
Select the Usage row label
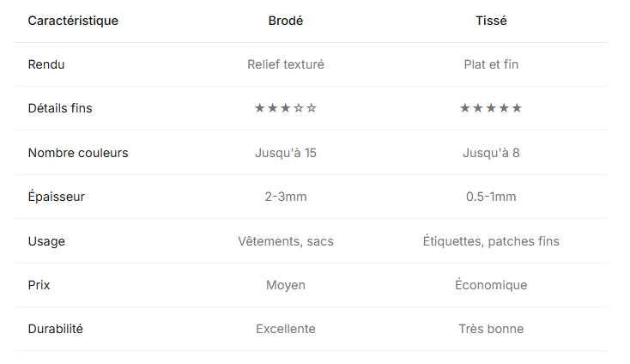pos(46,241)
